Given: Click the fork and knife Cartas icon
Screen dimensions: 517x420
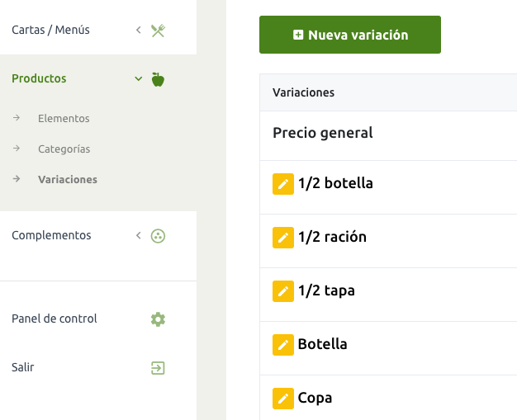Looking at the screenshot, I should coord(158,31).
